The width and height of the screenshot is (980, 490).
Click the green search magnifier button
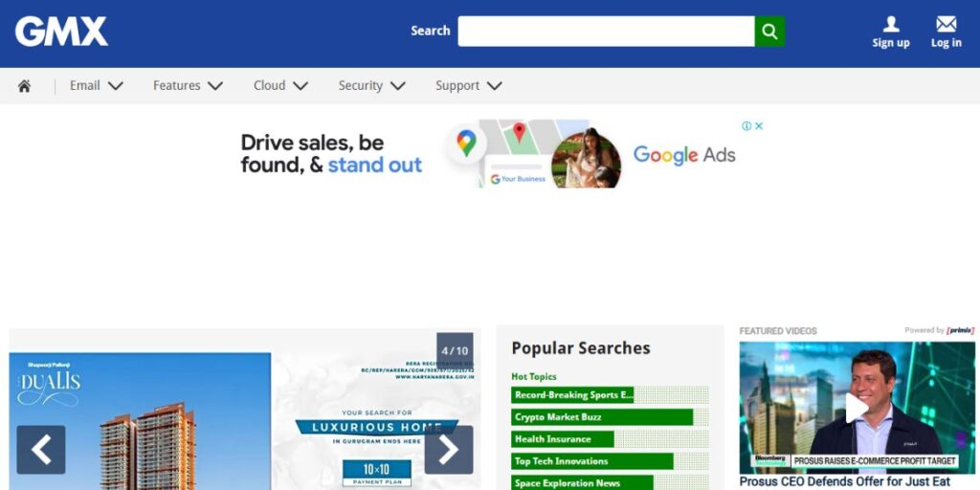point(769,32)
